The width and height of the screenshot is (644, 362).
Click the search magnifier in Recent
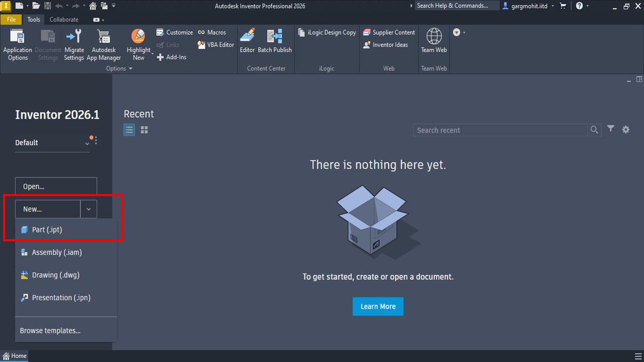594,130
